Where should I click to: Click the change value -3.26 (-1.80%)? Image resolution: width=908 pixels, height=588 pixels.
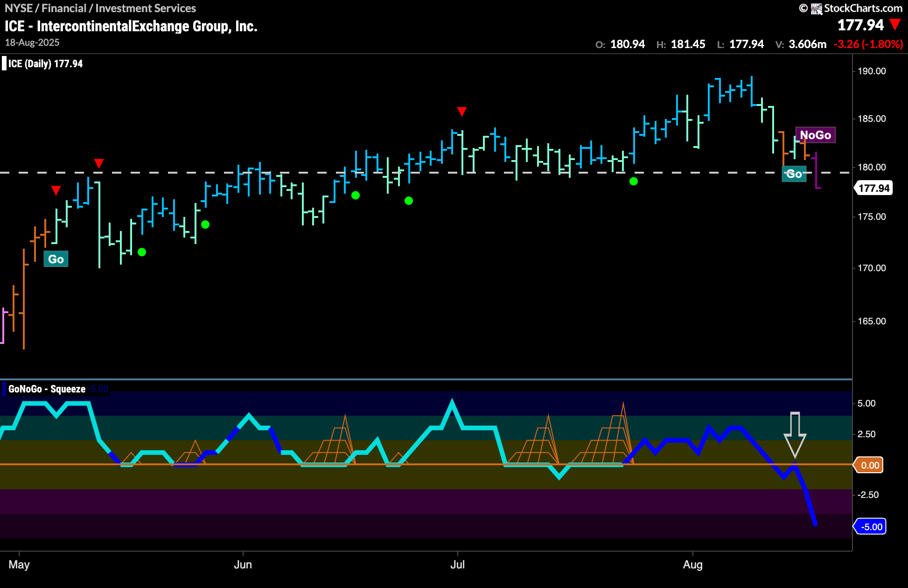(x=868, y=44)
